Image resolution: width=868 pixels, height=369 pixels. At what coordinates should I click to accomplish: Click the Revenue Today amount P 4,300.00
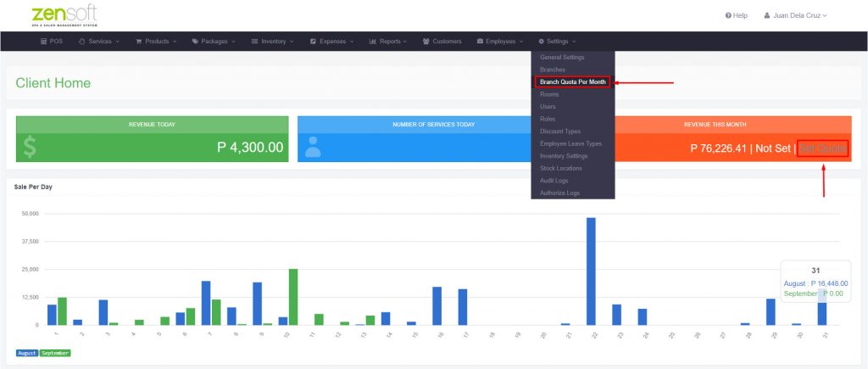(250, 148)
